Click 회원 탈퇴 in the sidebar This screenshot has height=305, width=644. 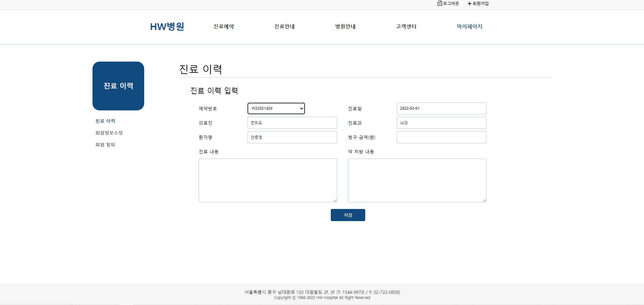click(105, 144)
